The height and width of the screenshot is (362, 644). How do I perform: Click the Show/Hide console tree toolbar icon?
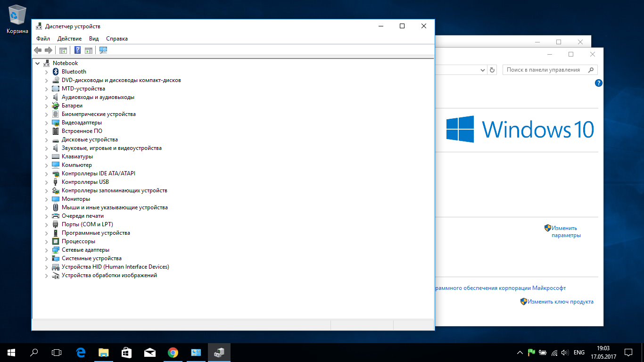[x=63, y=50]
